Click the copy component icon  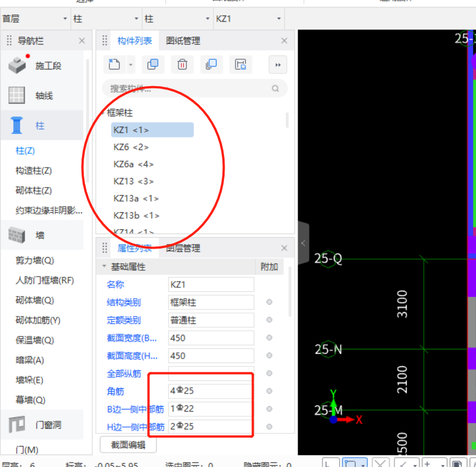click(153, 64)
